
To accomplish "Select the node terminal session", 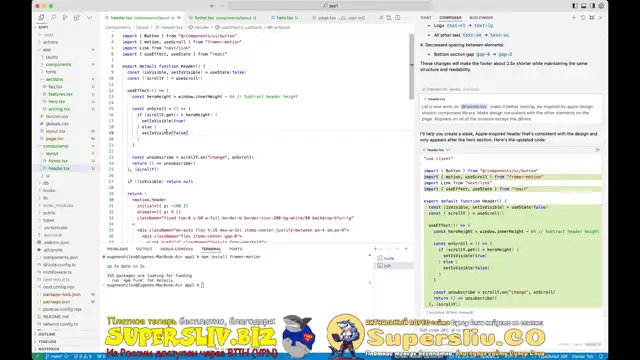I will tap(394, 258).
